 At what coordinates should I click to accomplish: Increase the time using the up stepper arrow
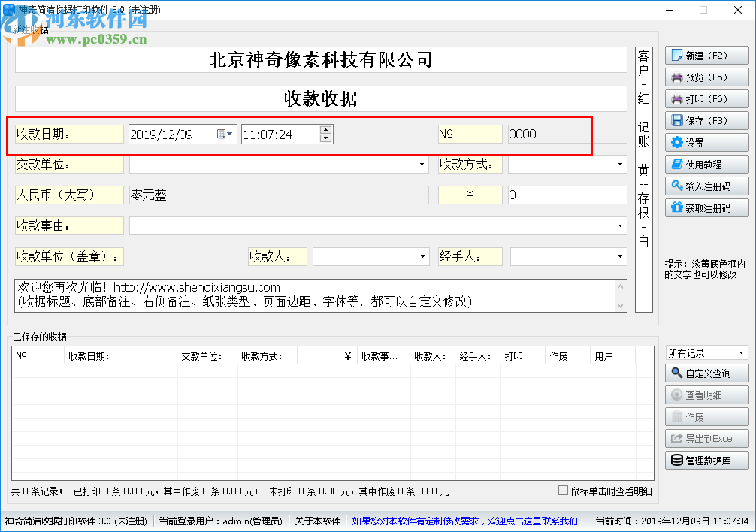[x=325, y=129]
